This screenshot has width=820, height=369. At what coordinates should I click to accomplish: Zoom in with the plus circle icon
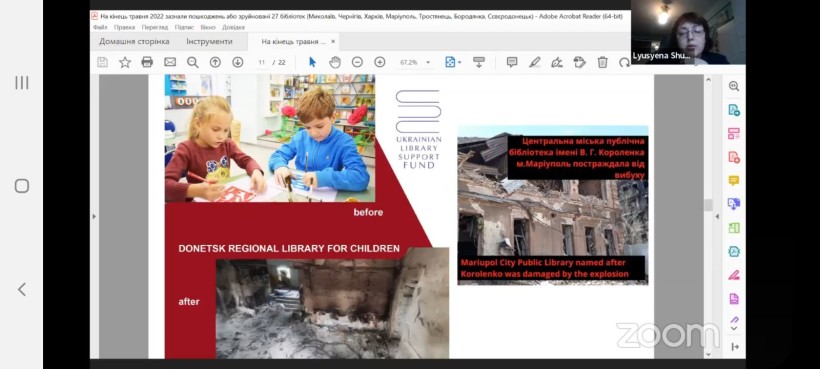tap(380, 62)
